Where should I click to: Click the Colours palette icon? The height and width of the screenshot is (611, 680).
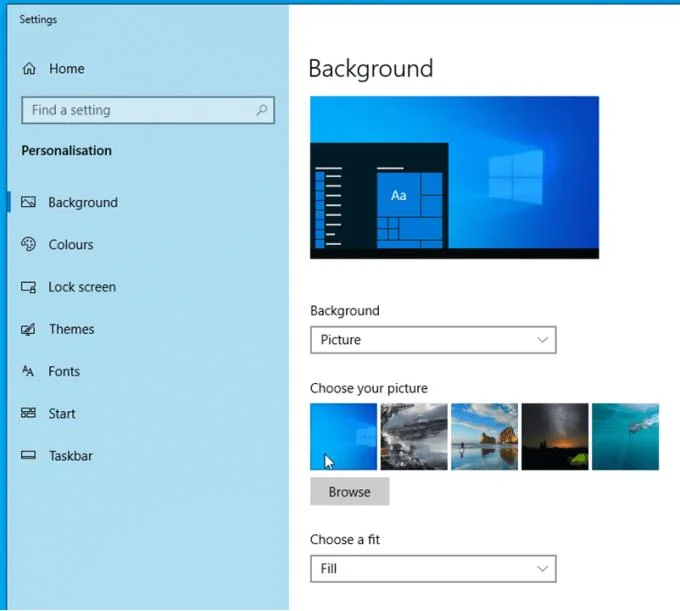point(29,244)
